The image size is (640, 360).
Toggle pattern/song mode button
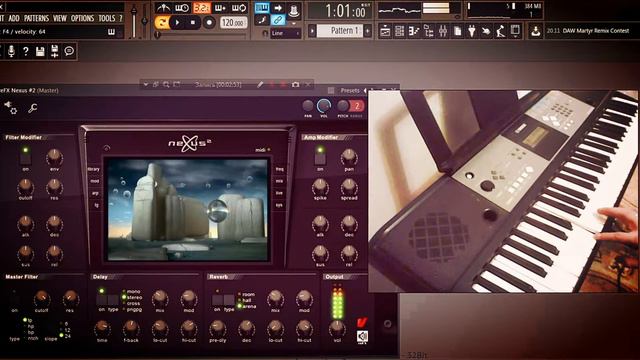[162, 22]
